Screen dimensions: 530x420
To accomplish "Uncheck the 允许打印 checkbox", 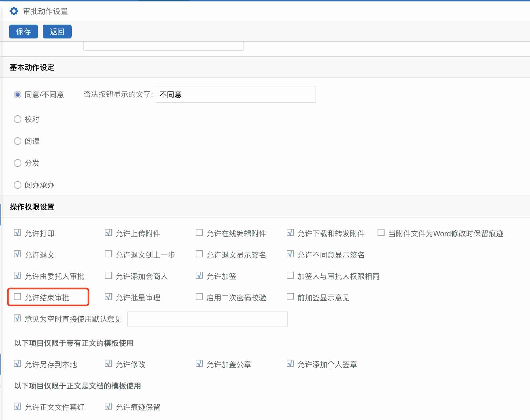I will pyautogui.click(x=17, y=233).
